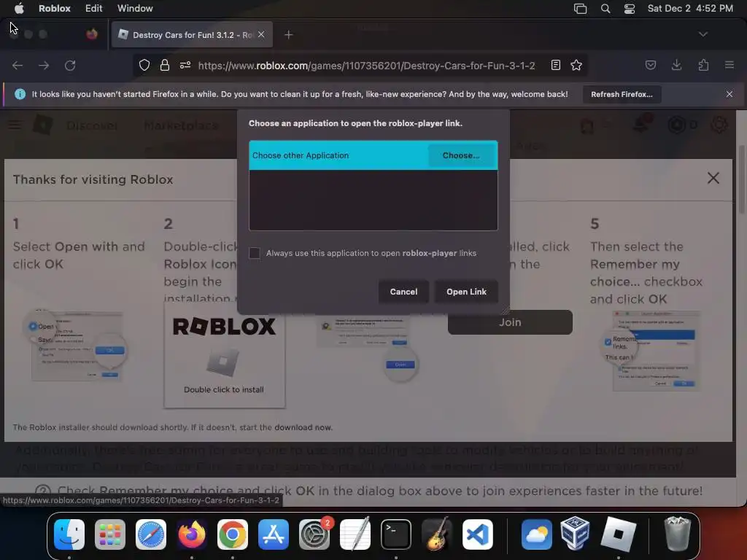
Task: Open site permissions icon in address bar
Action: (185, 65)
